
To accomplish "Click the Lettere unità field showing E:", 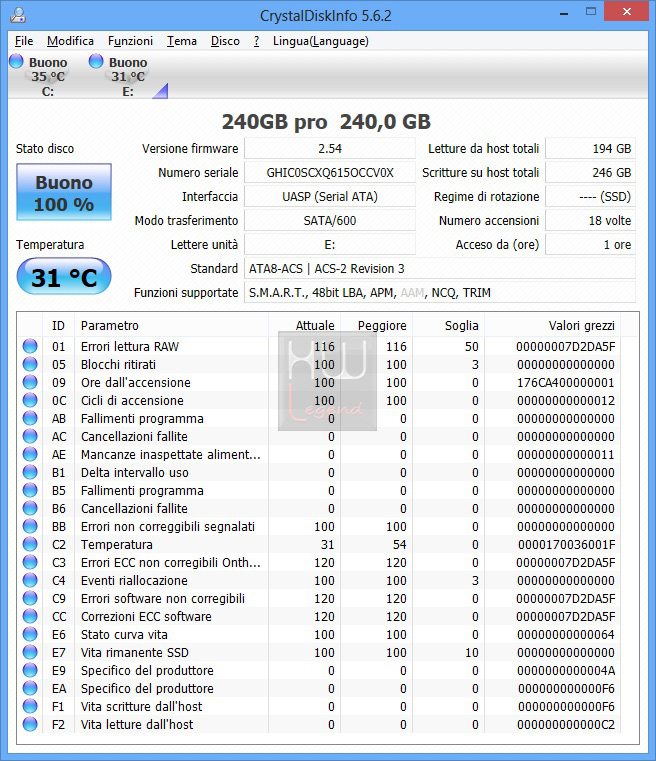I will point(330,245).
